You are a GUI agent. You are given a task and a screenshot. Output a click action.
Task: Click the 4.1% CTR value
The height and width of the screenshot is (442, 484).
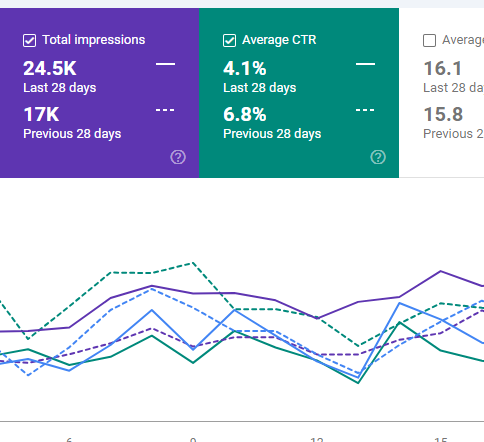[245, 68]
